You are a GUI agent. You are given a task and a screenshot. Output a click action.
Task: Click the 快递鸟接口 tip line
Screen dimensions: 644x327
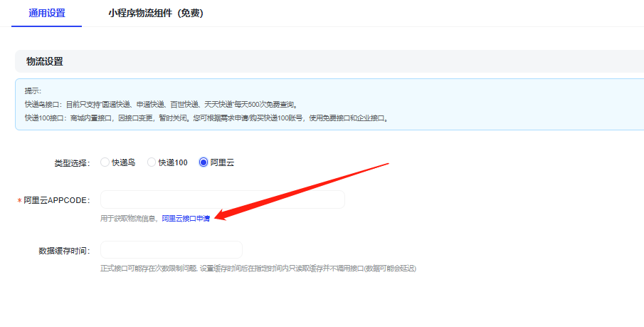(160, 104)
